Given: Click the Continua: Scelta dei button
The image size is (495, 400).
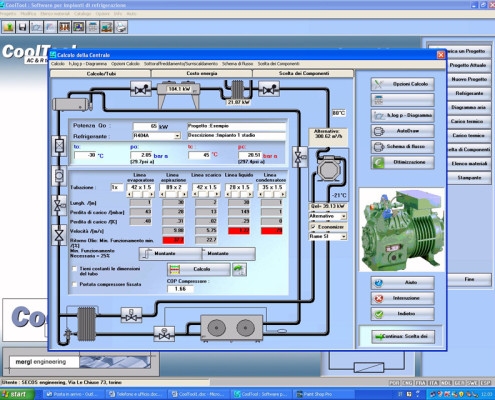Looking at the screenshot, I should pyautogui.click(x=403, y=337).
